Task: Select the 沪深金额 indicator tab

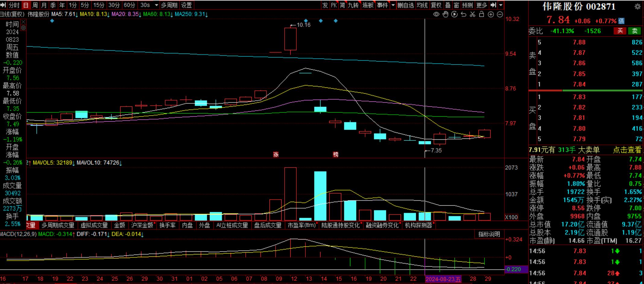Action: pos(143,225)
